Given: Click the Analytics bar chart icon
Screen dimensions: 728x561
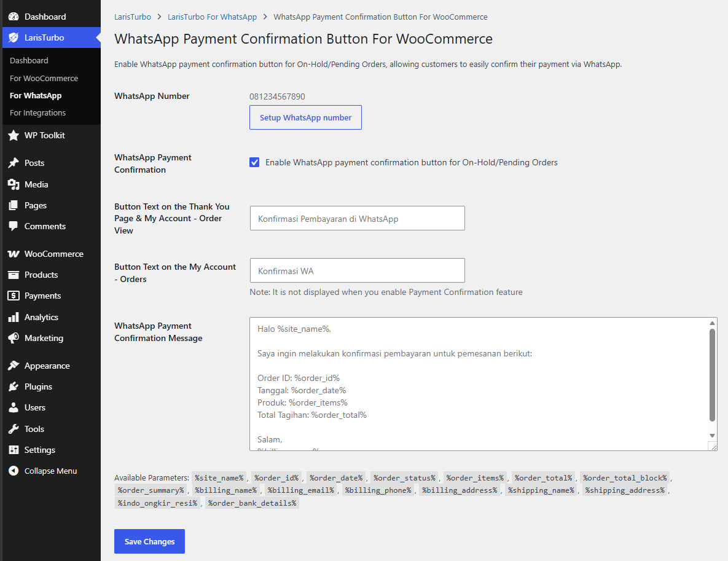Looking at the screenshot, I should pyautogui.click(x=14, y=317).
